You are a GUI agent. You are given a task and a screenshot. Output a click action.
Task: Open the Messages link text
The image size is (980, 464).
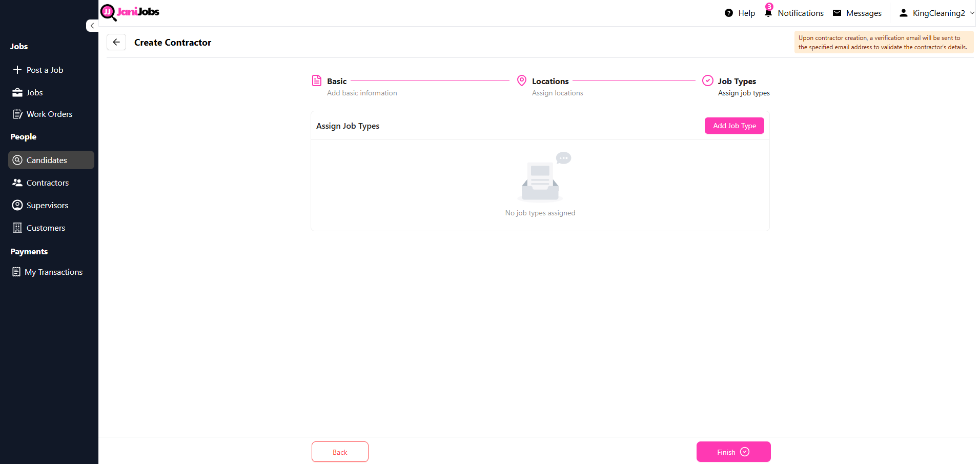pyautogui.click(x=864, y=13)
